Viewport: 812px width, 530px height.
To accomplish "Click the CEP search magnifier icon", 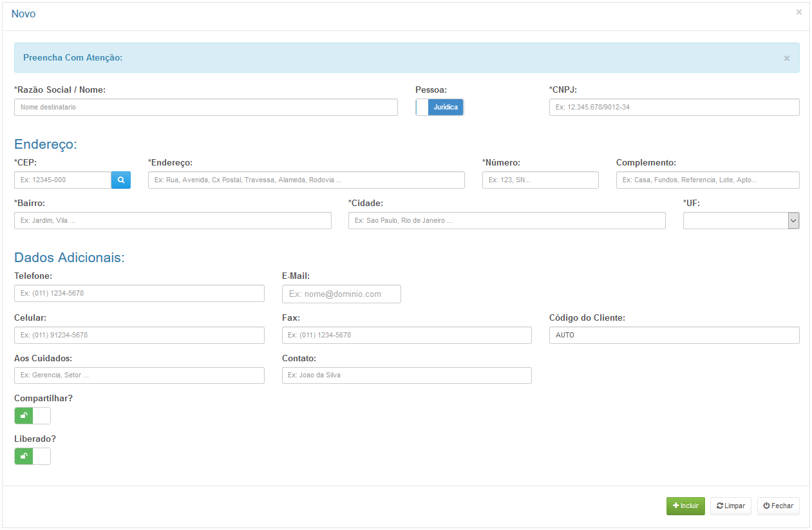I will [120, 180].
